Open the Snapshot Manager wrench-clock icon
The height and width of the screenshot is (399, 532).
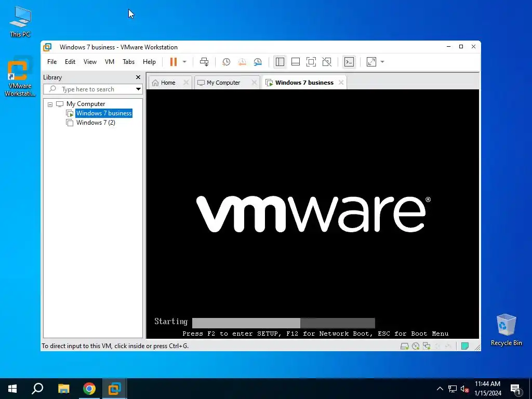point(258,62)
